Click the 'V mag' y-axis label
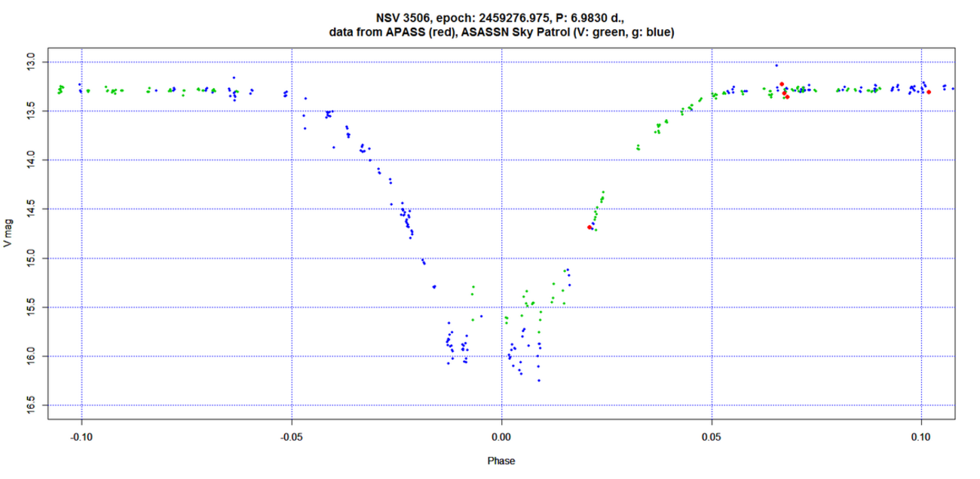 click(x=8, y=233)
